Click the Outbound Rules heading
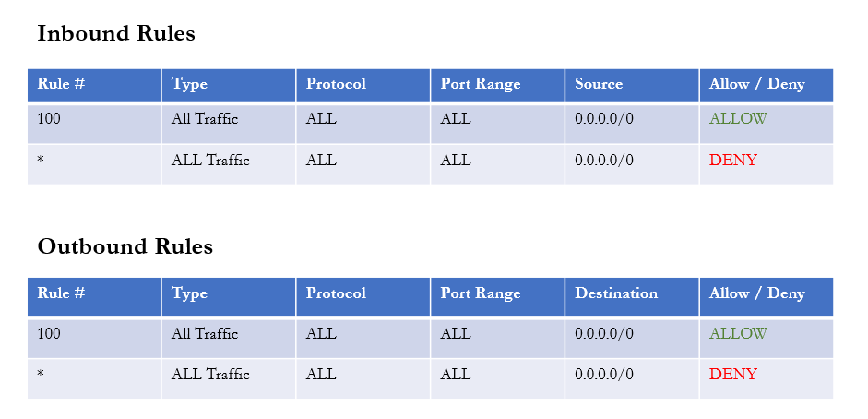This screenshot has height=419, width=868. click(x=125, y=246)
